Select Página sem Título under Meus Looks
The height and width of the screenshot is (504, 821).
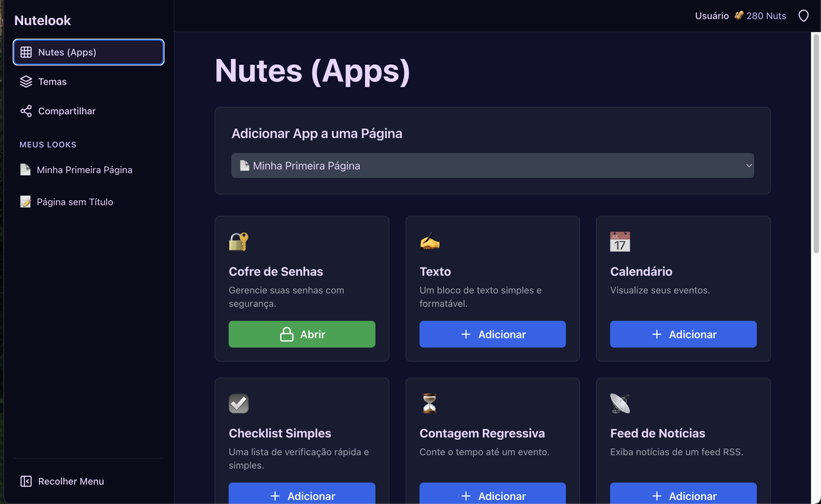[x=73, y=201]
